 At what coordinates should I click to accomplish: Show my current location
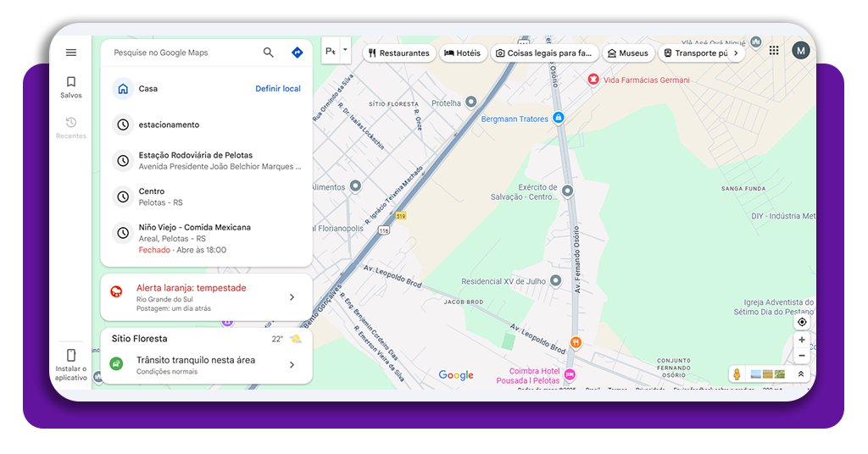(x=802, y=322)
